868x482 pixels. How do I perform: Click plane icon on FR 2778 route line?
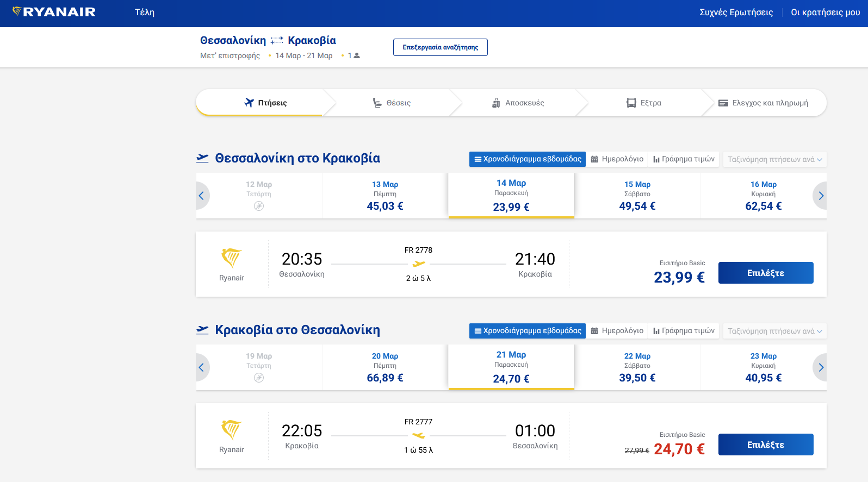[x=419, y=264]
